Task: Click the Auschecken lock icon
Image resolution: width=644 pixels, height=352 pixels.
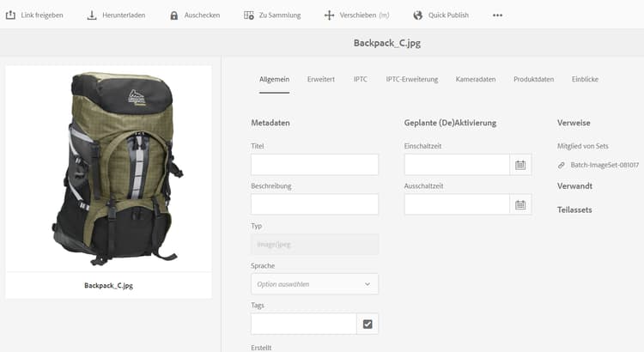Action: [174, 15]
